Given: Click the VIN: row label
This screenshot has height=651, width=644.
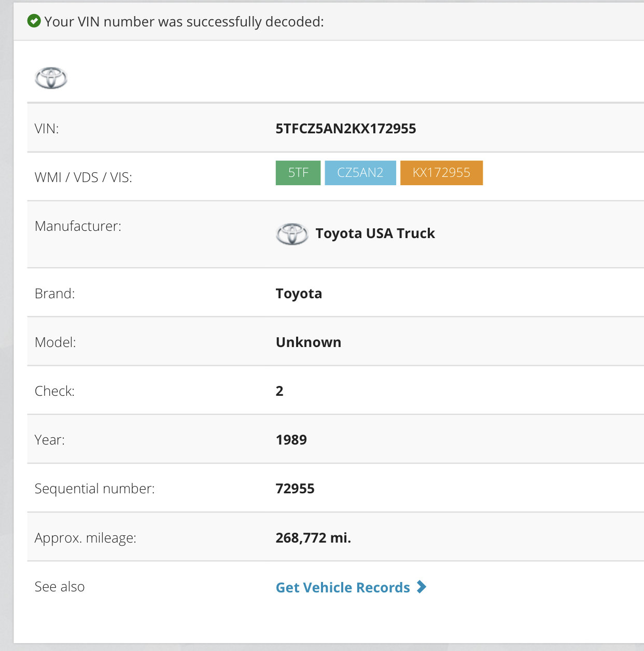Looking at the screenshot, I should 47,129.
